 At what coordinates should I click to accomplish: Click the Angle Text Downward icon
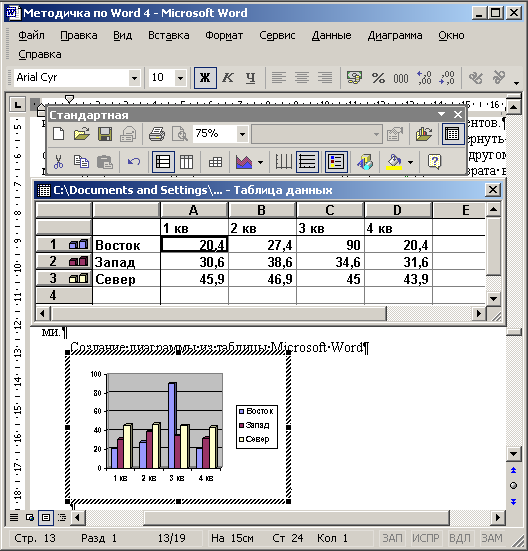click(x=476, y=78)
